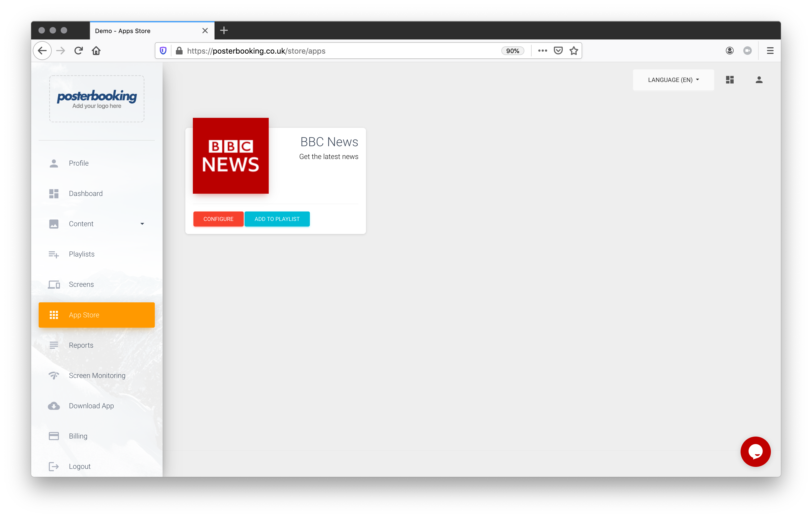Click the BBC News app logo thumbnail
This screenshot has width=812, height=518.
(231, 155)
